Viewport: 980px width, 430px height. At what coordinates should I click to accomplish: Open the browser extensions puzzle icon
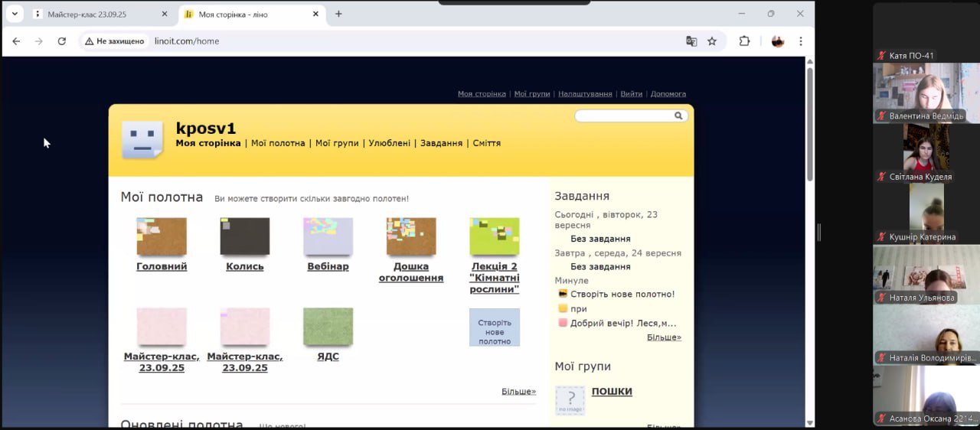tap(744, 41)
